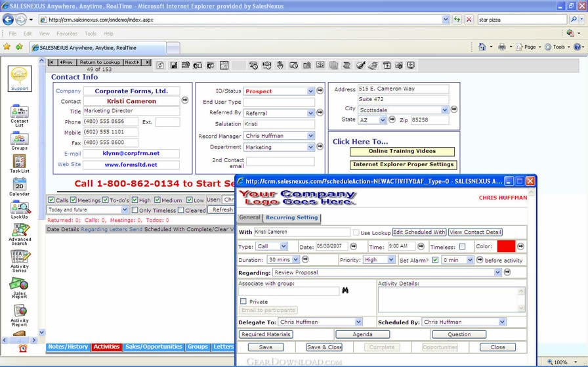Image resolution: width=588 pixels, height=367 pixels.
Task: Go to the last record arrow
Action: [x=147, y=62]
